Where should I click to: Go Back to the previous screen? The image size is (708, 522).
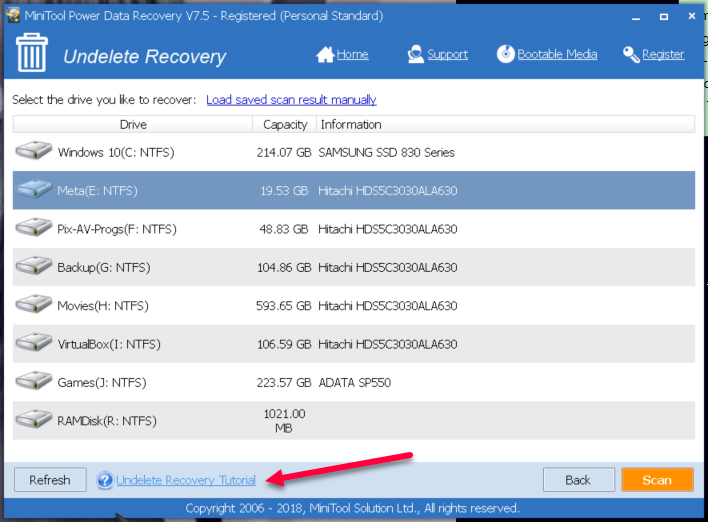578,480
